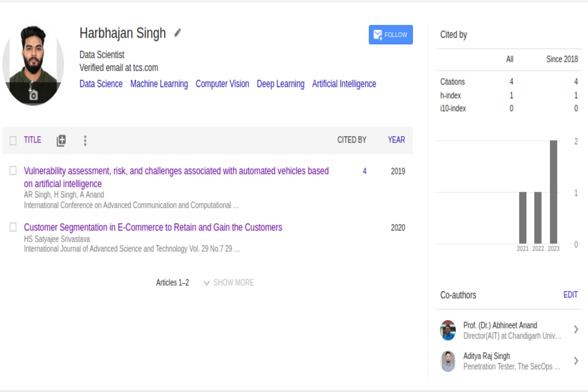Open the three-dot more options menu

click(85, 140)
